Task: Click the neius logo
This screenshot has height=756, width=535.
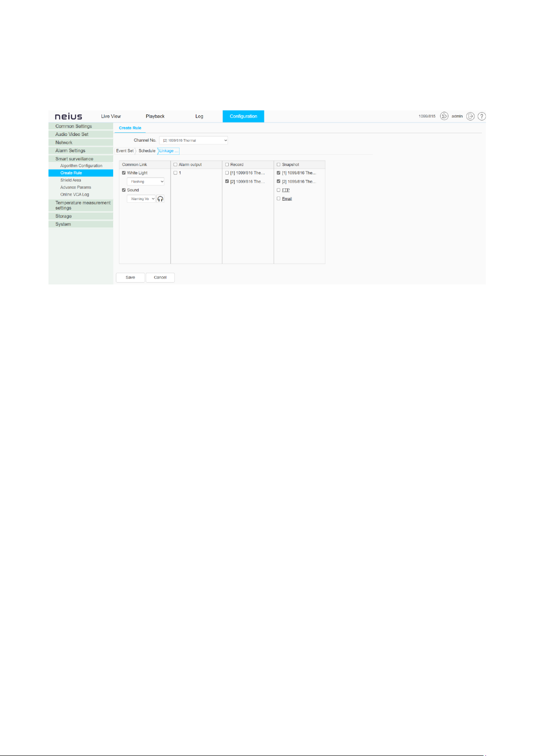Action: pos(68,116)
